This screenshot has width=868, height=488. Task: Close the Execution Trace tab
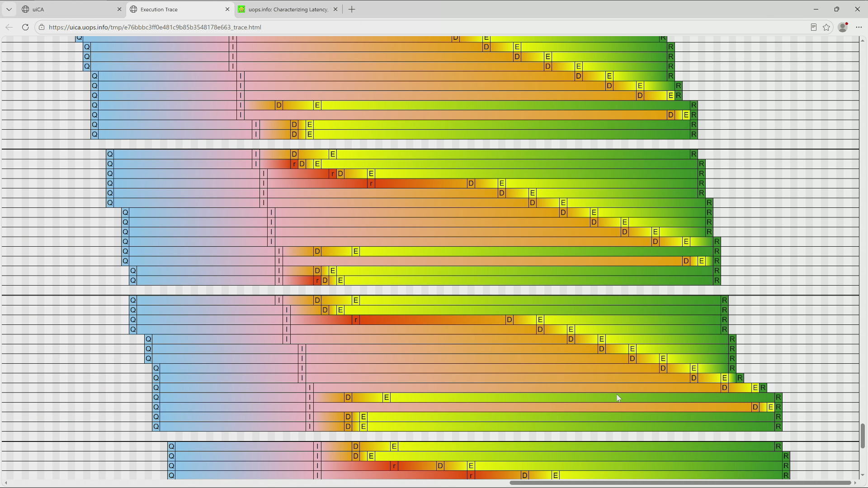227,9
